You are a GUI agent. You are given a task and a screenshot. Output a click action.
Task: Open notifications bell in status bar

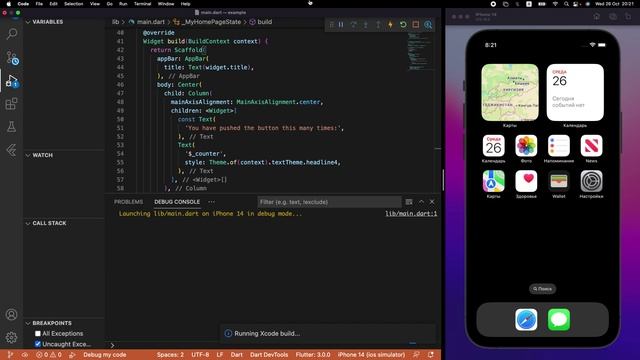(431, 355)
